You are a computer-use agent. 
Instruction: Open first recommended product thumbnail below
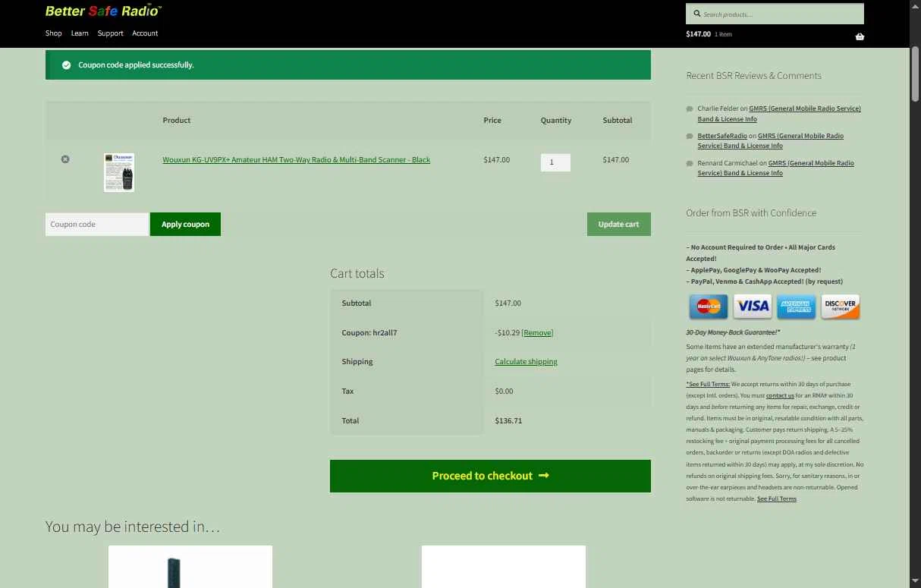click(190, 567)
